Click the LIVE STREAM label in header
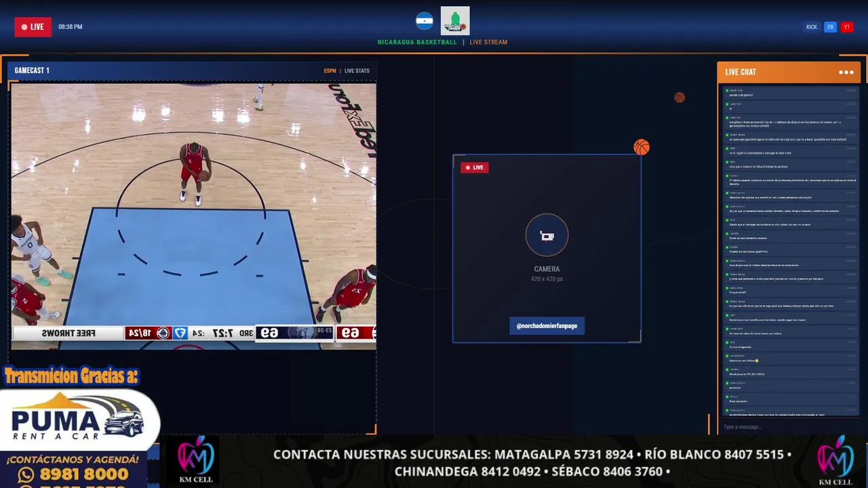 pos(488,42)
